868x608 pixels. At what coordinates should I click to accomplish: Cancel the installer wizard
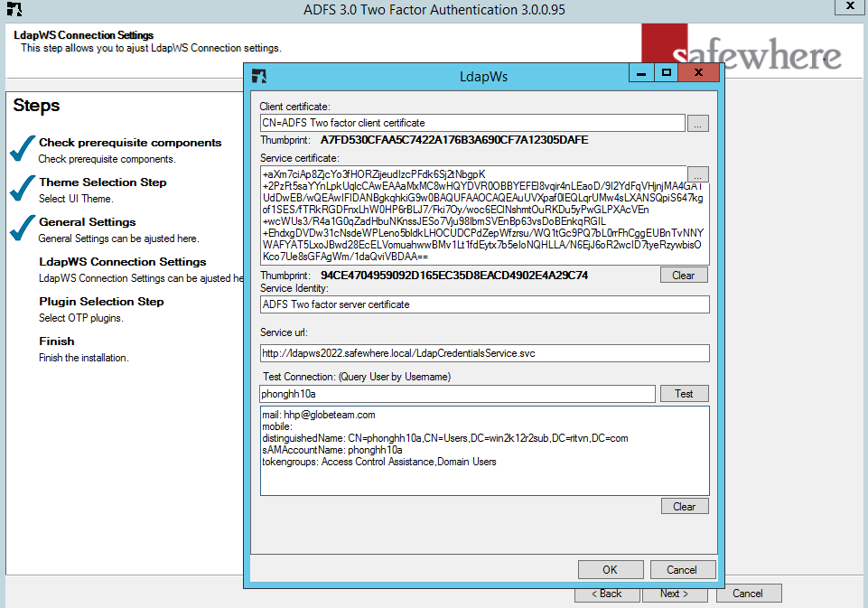coord(749,593)
